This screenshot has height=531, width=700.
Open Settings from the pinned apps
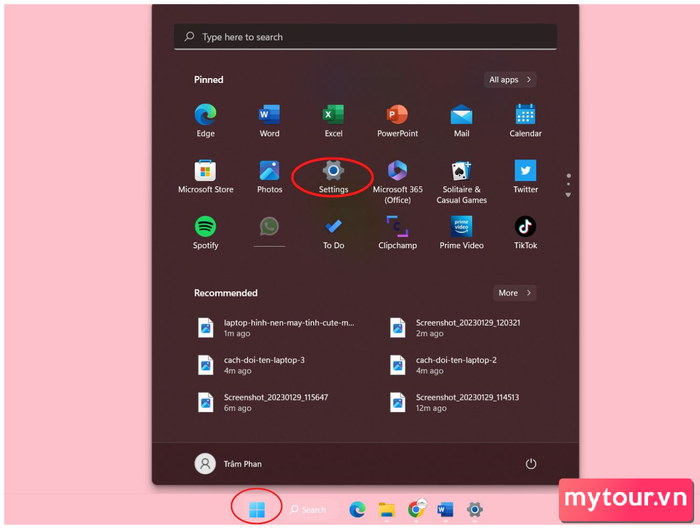(x=333, y=176)
